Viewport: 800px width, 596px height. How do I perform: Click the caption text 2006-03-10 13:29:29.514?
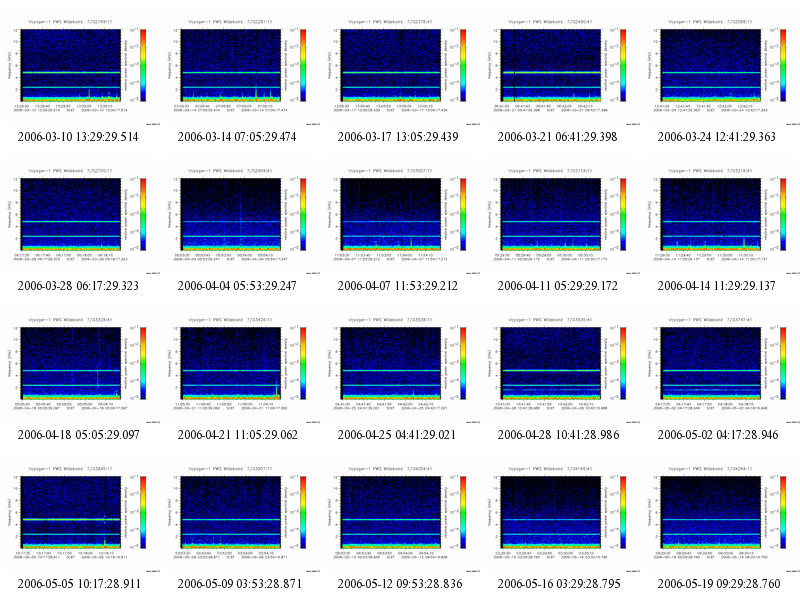click(78, 137)
